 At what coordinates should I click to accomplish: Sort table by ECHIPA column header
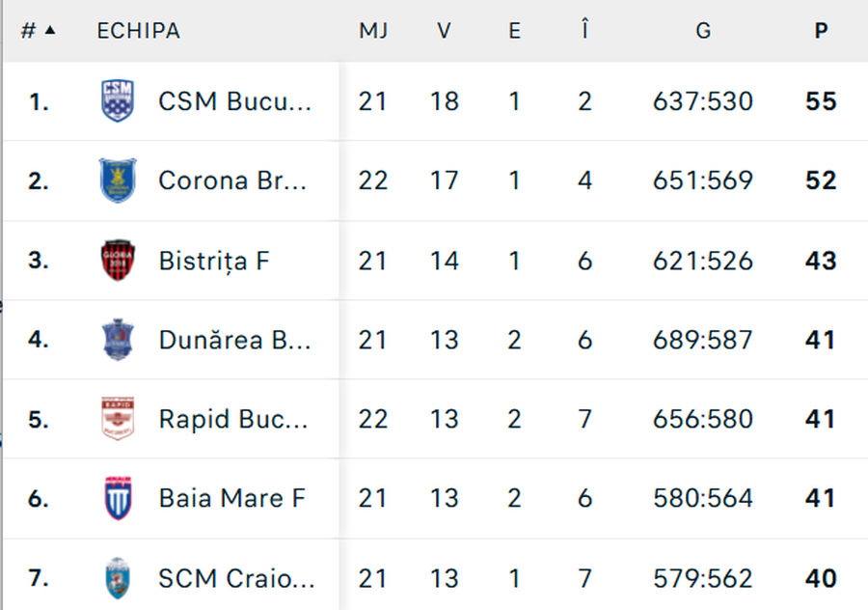point(138,31)
